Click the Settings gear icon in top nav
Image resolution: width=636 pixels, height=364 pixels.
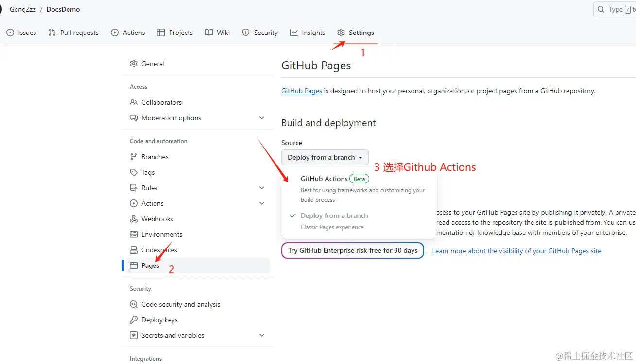pyautogui.click(x=341, y=33)
